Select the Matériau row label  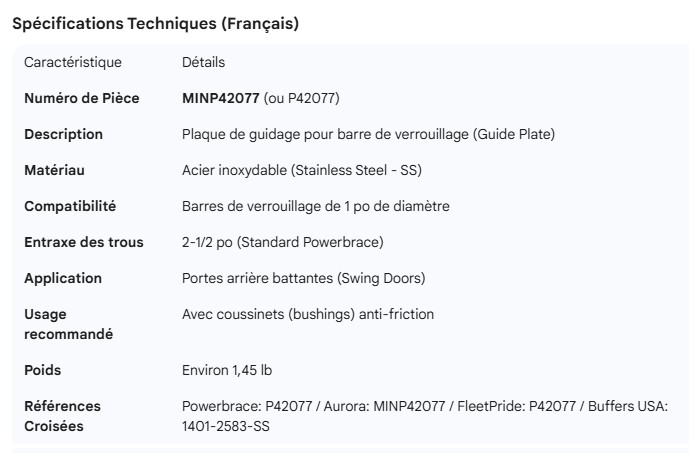tap(56, 170)
